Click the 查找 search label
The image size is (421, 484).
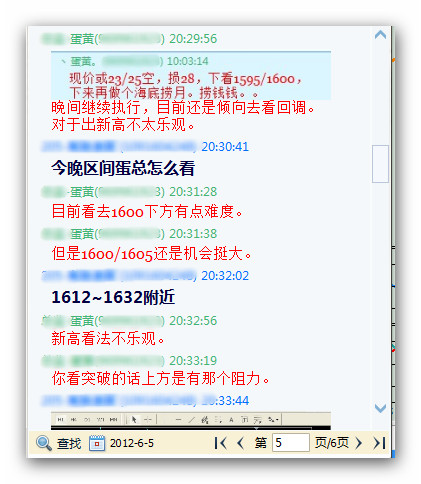pos(69,443)
